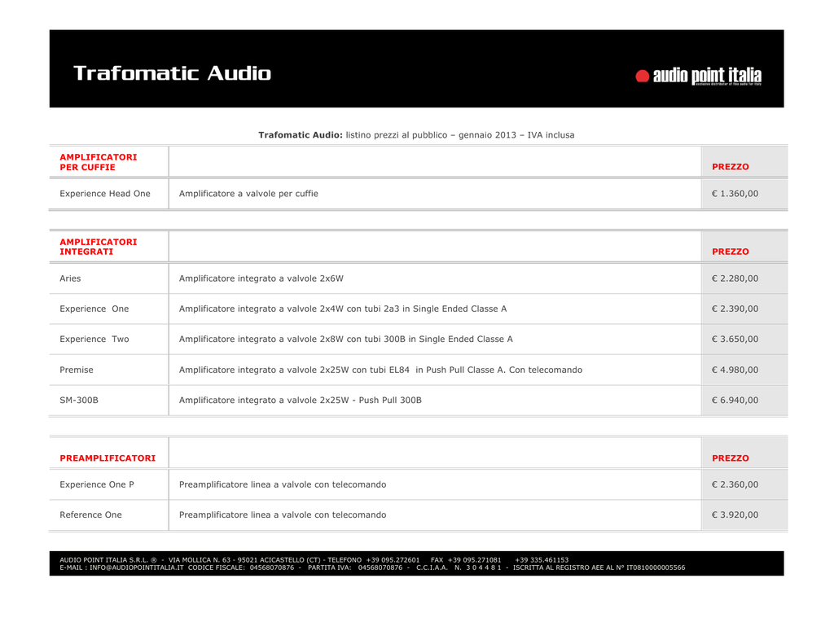
Task: Click the Premise description with telecomando
Action: tap(380, 370)
